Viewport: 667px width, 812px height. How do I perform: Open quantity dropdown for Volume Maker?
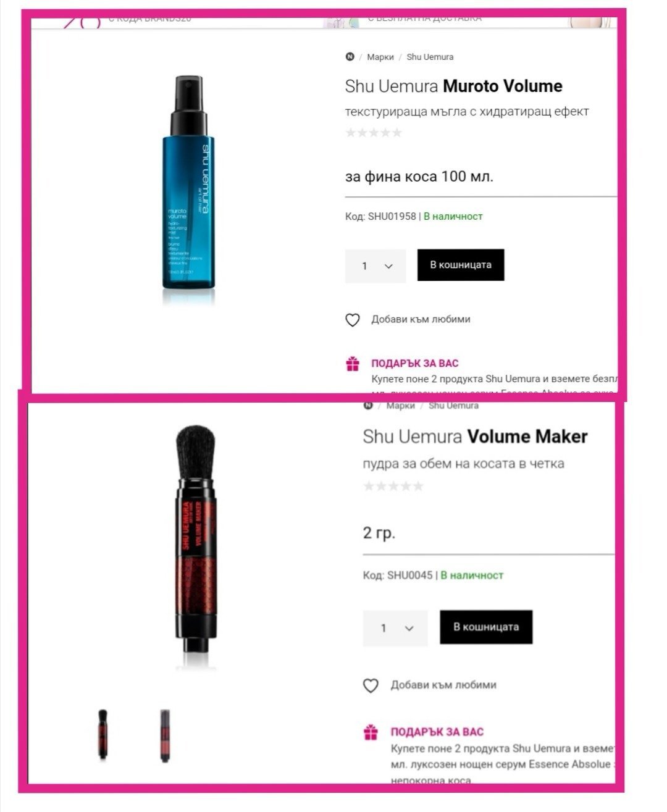coord(395,628)
